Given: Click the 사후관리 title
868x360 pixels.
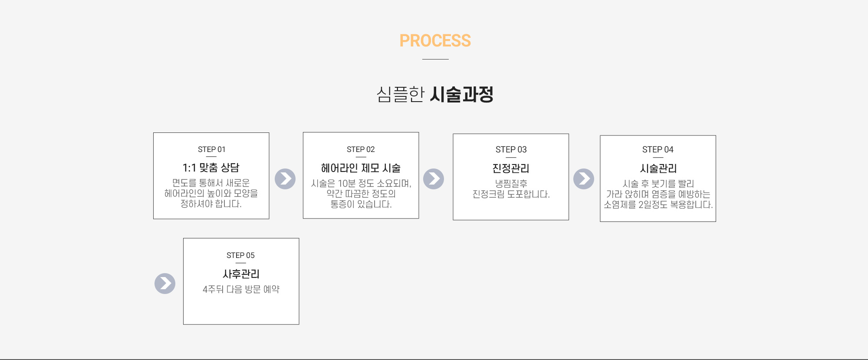Looking at the screenshot, I should click(241, 274).
